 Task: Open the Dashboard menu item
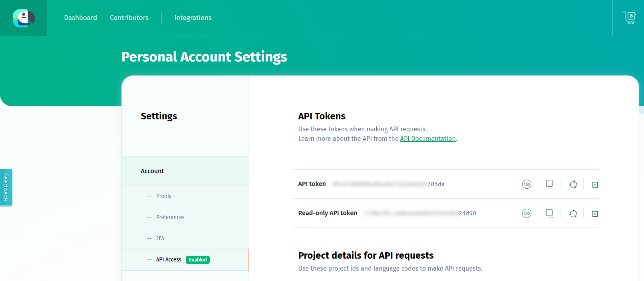pyautogui.click(x=80, y=18)
